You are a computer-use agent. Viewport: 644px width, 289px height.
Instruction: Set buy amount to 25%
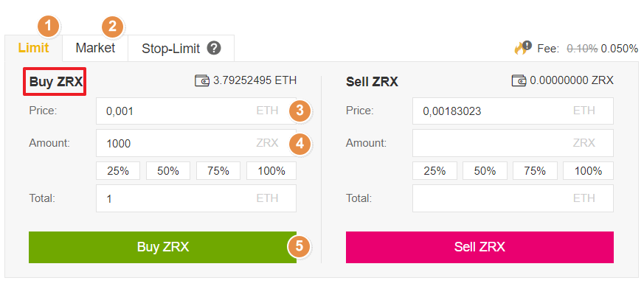tap(118, 171)
